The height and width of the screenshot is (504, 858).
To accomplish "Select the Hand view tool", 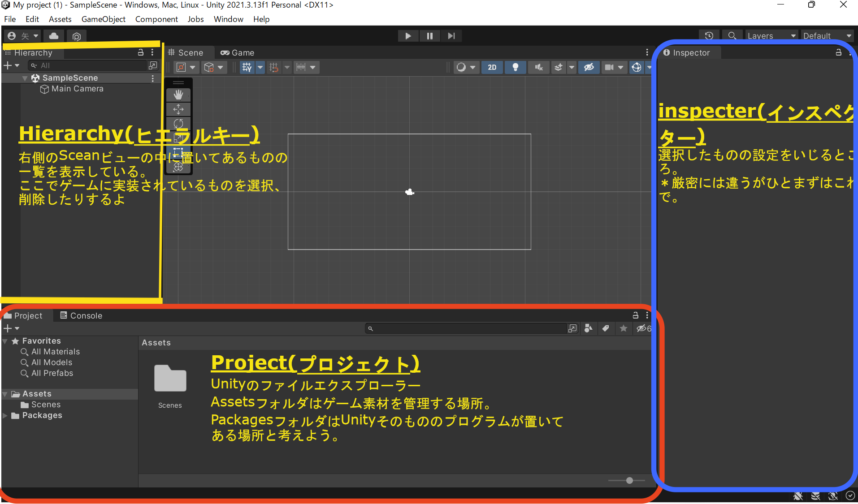I will pos(178,95).
